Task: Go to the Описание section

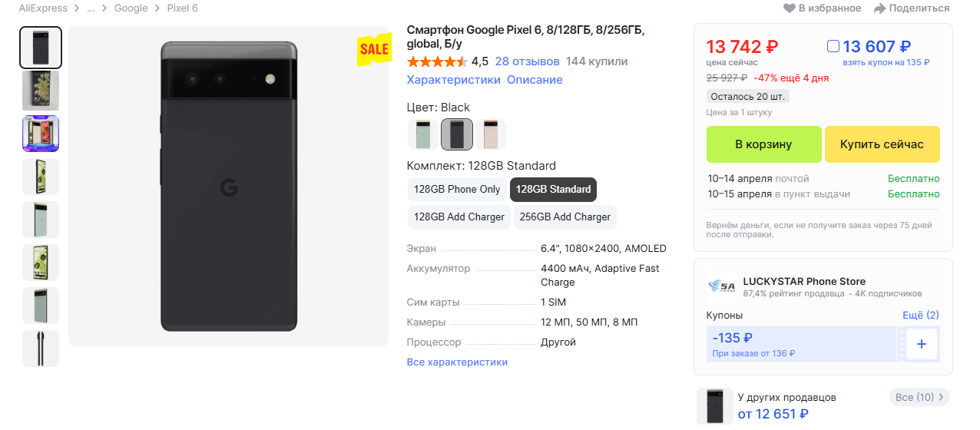Action: coord(535,80)
